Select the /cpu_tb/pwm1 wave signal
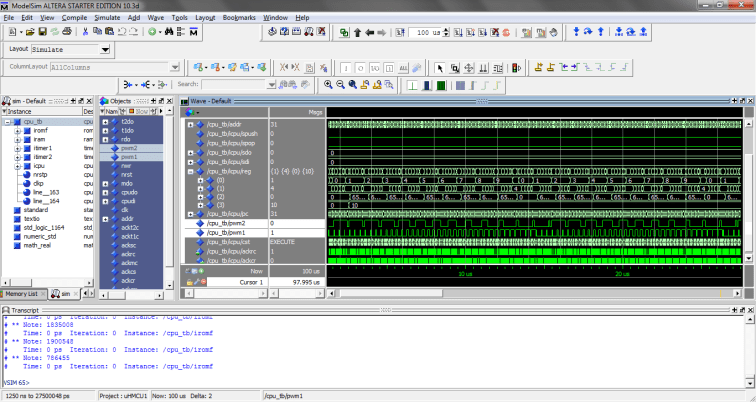Viewport: 756px width, 402px height. click(x=227, y=232)
